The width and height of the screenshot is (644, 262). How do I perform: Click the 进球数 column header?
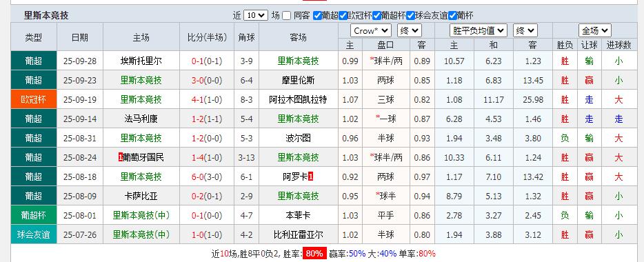click(618, 46)
